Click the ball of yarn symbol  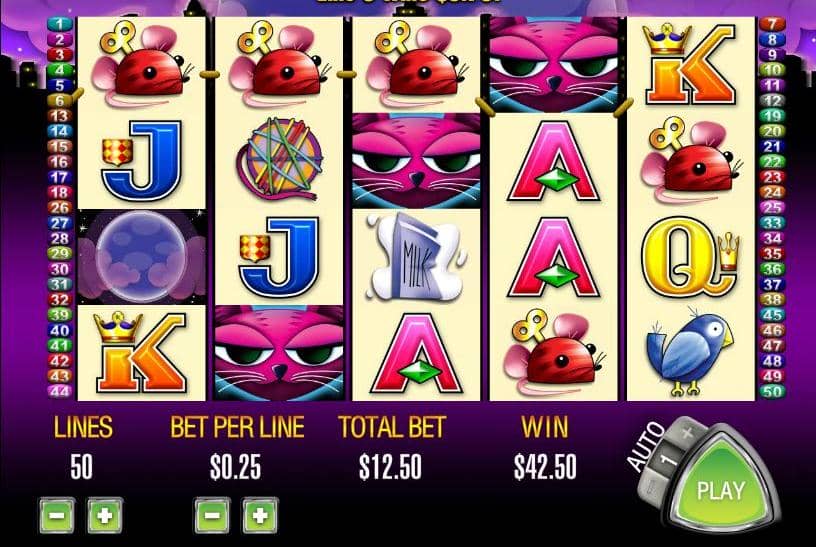pyautogui.click(x=279, y=159)
